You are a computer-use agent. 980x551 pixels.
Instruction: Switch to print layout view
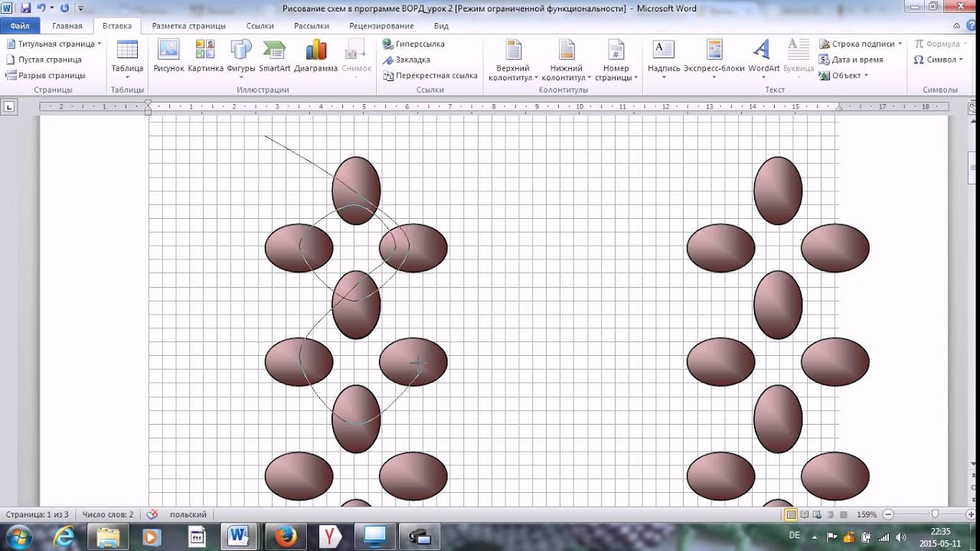792,515
